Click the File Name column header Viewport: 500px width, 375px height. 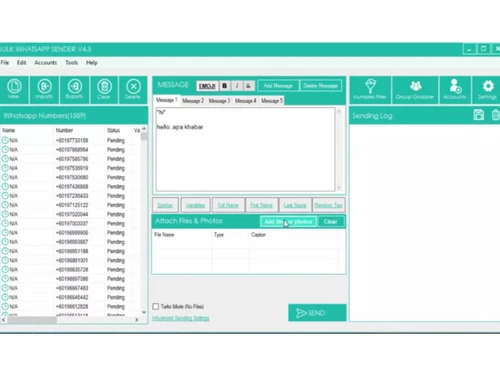point(164,235)
